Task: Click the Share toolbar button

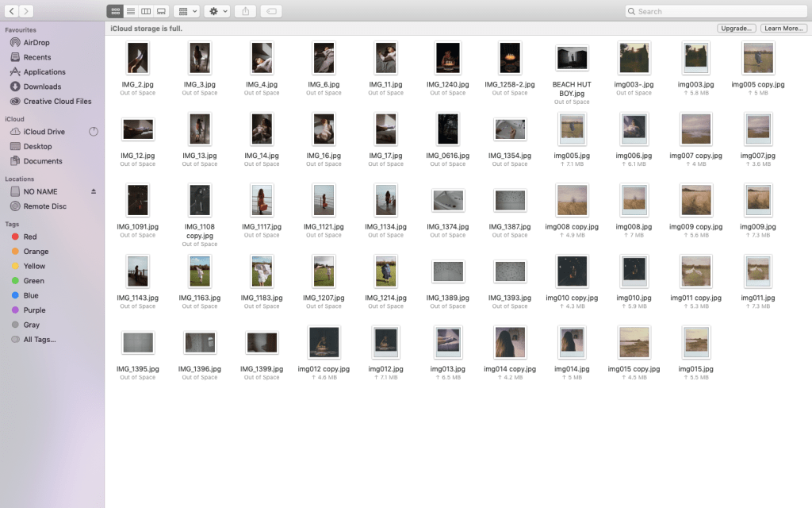Action: pos(245,11)
